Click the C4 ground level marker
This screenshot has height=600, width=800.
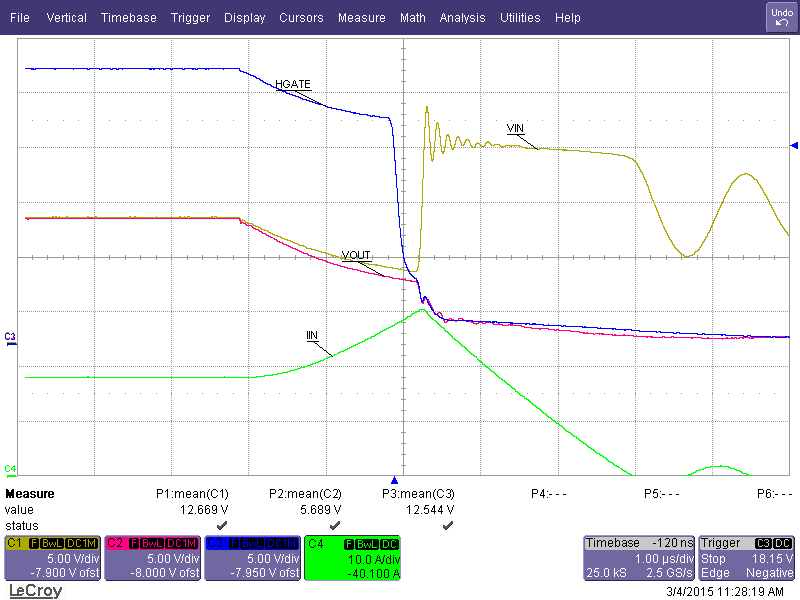[10, 468]
